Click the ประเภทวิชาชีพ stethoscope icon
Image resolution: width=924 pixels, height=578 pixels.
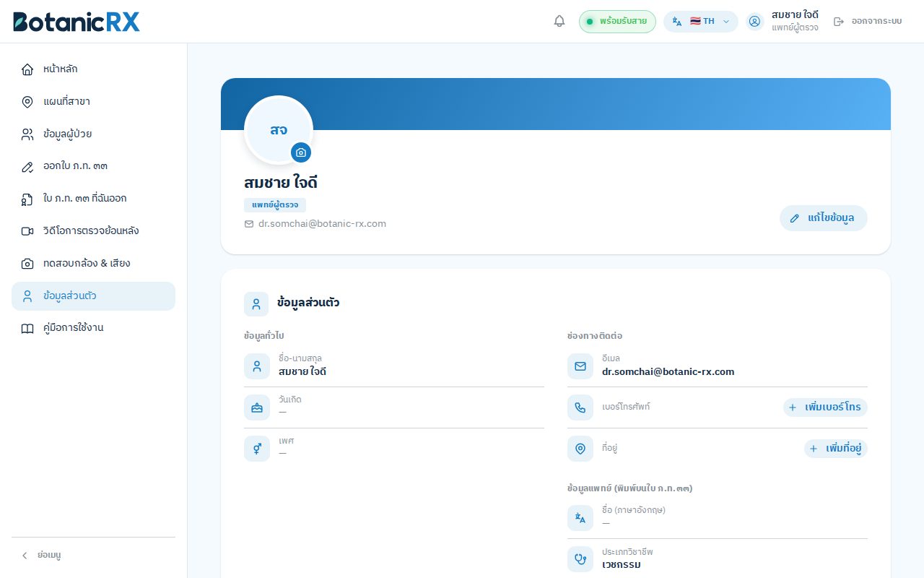click(580, 559)
